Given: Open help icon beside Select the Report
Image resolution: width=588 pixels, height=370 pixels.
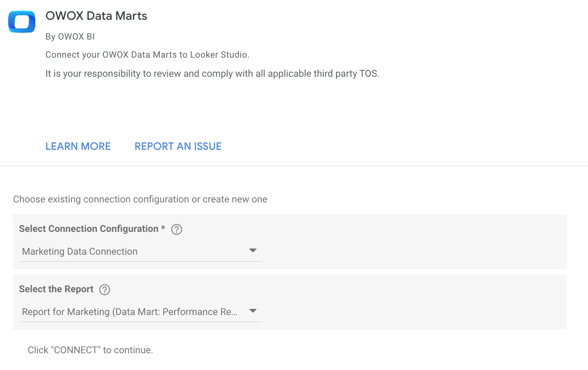Looking at the screenshot, I should tap(104, 290).
